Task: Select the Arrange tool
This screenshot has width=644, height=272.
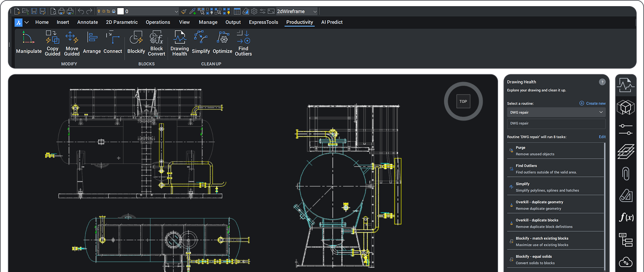Action: (x=92, y=42)
